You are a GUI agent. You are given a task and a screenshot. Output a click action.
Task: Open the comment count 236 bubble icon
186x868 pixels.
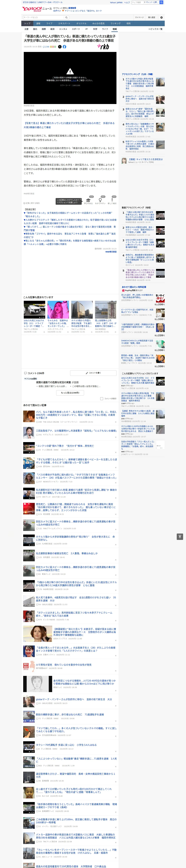click(x=46, y=47)
